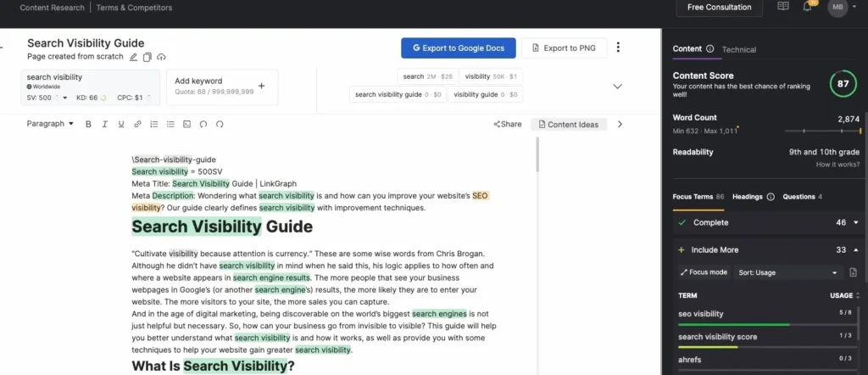Insert a hyperlink with link icon
The width and height of the screenshot is (868, 375).
(137, 124)
